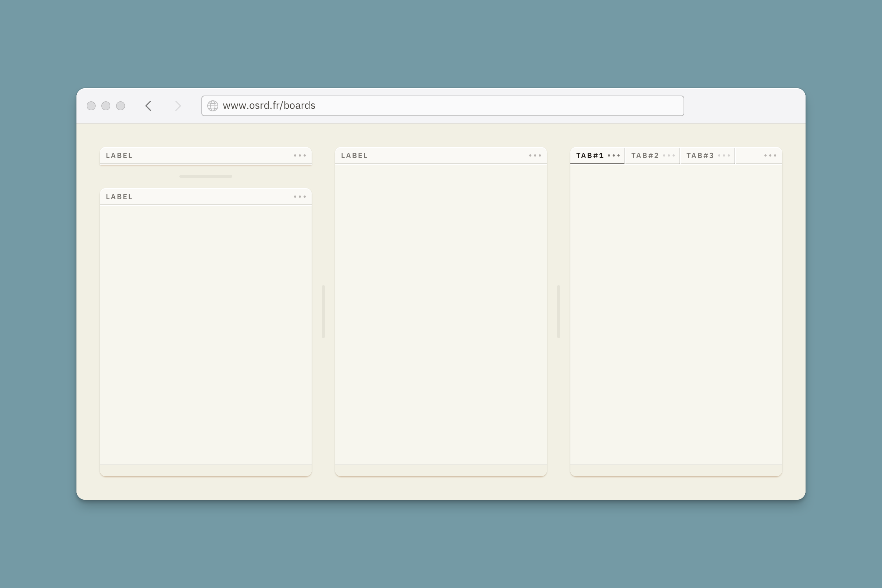
Task: Open three-dot menu of collapsed top-left panel
Action: point(300,155)
